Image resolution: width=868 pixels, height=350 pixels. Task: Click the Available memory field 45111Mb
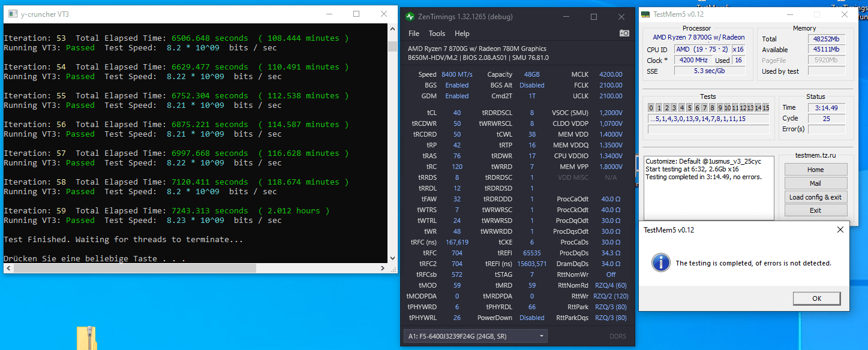[827, 50]
